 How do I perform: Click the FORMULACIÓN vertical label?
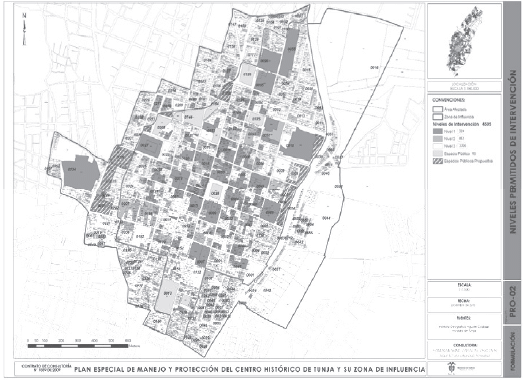click(x=513, y=351)
